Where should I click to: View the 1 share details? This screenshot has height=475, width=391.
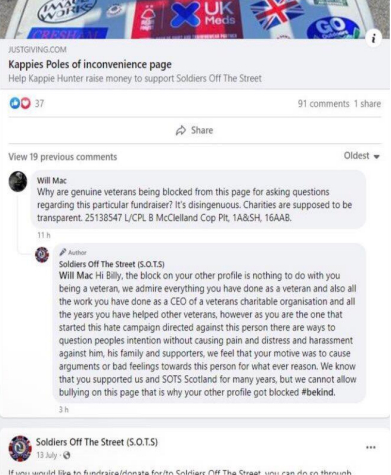[x=367, y=104]
